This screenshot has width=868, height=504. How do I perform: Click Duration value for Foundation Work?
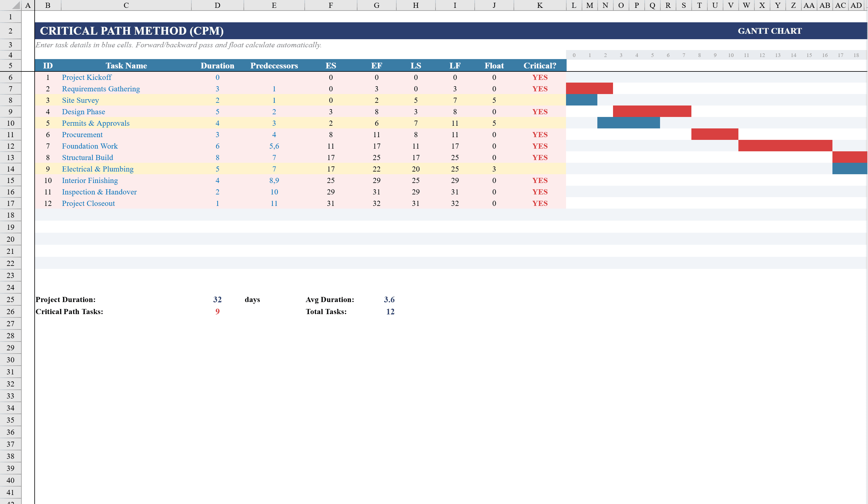(x=217, y=146)
